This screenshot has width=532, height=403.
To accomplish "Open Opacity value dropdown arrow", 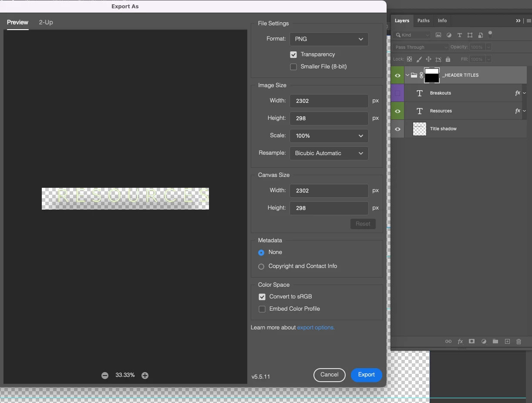I will tap(488, 47).
